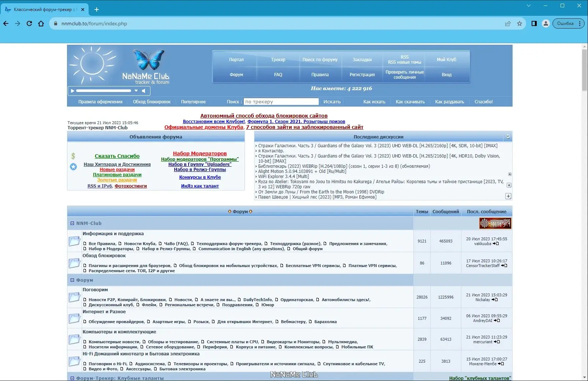
Task: Open the Портал menu item
Action: [x=236, y=60]
